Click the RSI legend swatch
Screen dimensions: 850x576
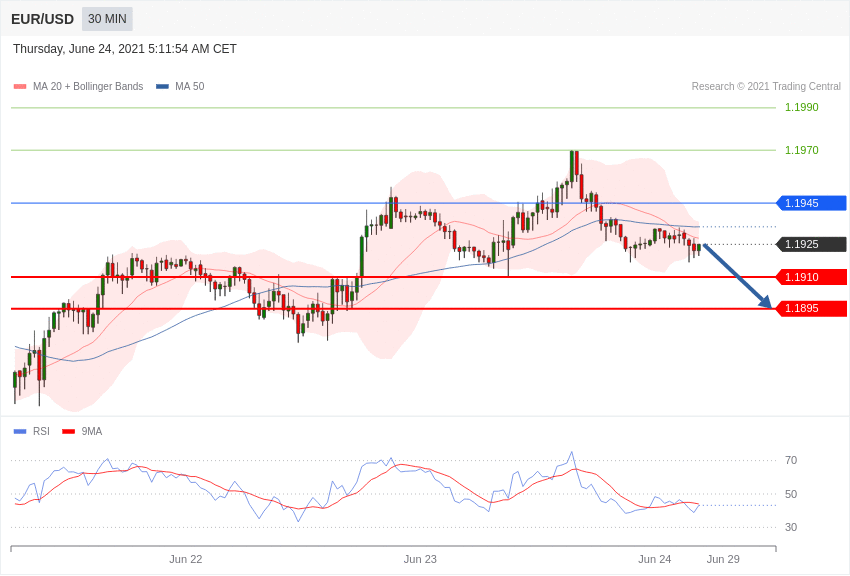(20, 431)
